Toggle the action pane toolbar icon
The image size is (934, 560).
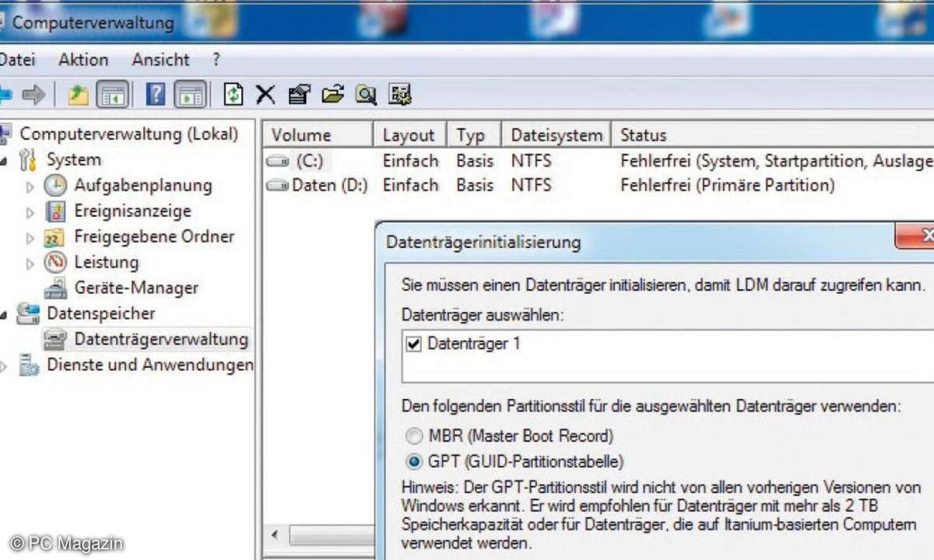pos(190,95)
